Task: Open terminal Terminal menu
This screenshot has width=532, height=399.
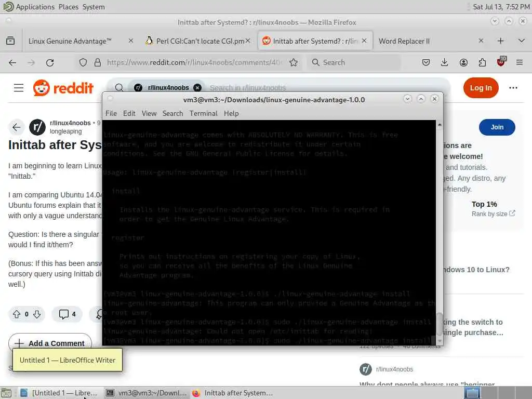Action: [204, 113]
